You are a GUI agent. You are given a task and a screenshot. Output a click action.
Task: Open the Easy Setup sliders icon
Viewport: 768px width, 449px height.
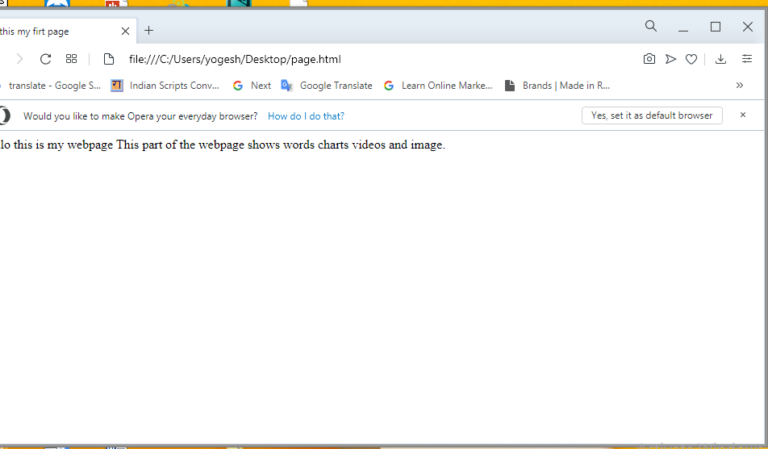tap(746, 59)
